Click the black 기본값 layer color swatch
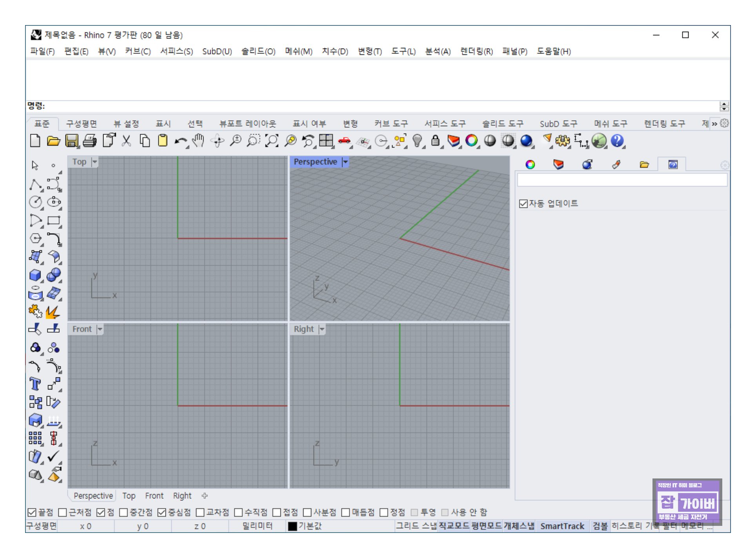This screenshot has height=558, width=756. click(293, 527)
